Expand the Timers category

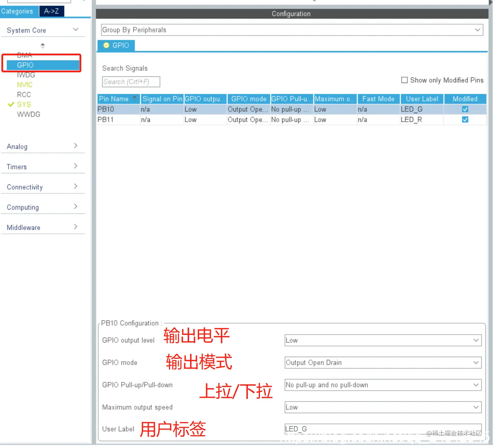[x=43, y=167]
